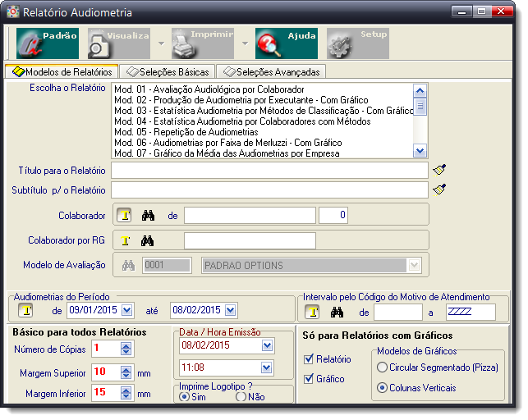Toggle the Colaborador T filter button
The height and width of the screenshot is (420, 528).
(x=124, y=215)
